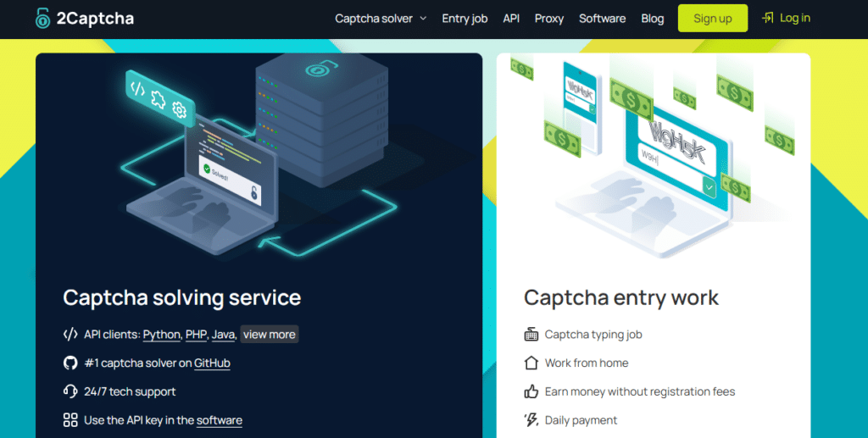Click the puzzle piece icon in illustration badge
This screenshot has width=868, height=438.
(158, 100)
